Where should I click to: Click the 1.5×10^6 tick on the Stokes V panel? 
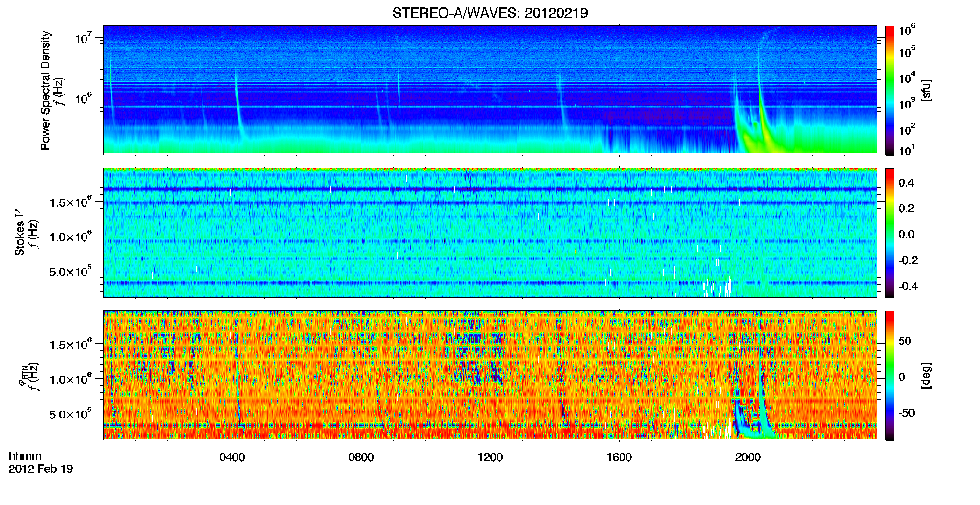pyautogui.click(x=71, y=202)
